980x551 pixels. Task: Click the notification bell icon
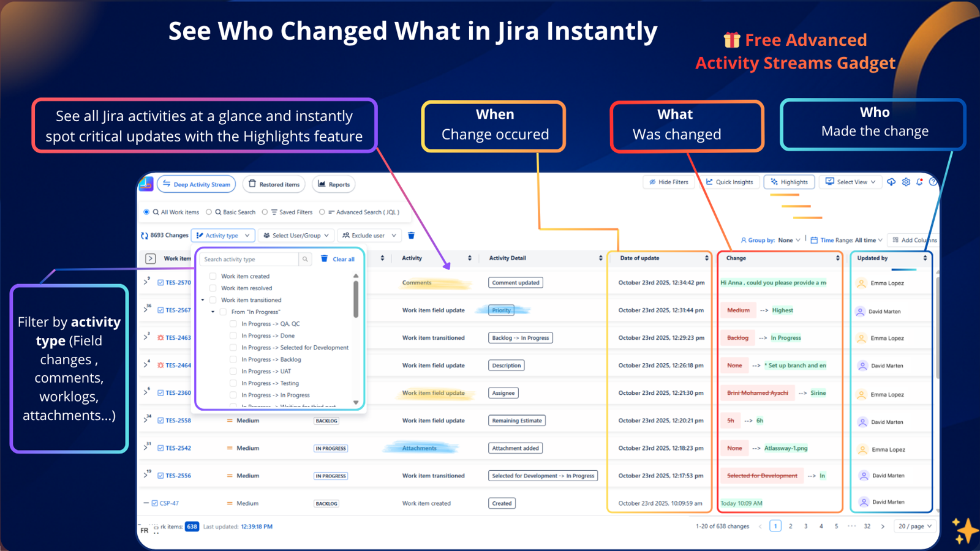[x=919, y=181]
